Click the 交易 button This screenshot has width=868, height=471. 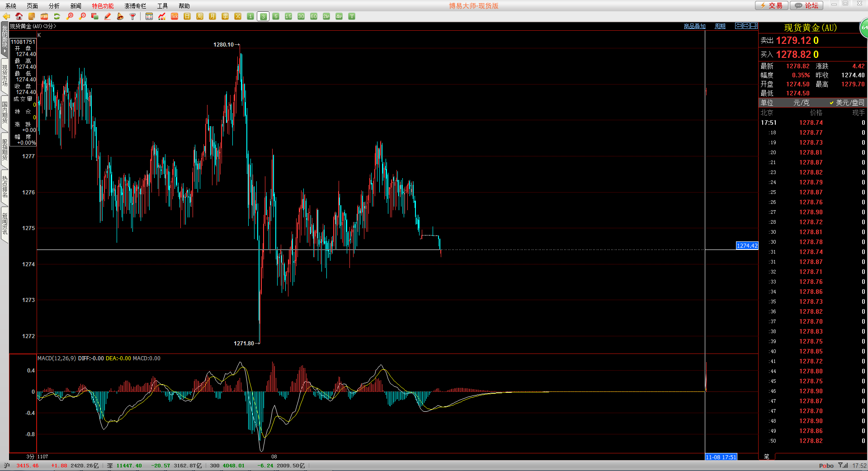click(x=772, y=5)
